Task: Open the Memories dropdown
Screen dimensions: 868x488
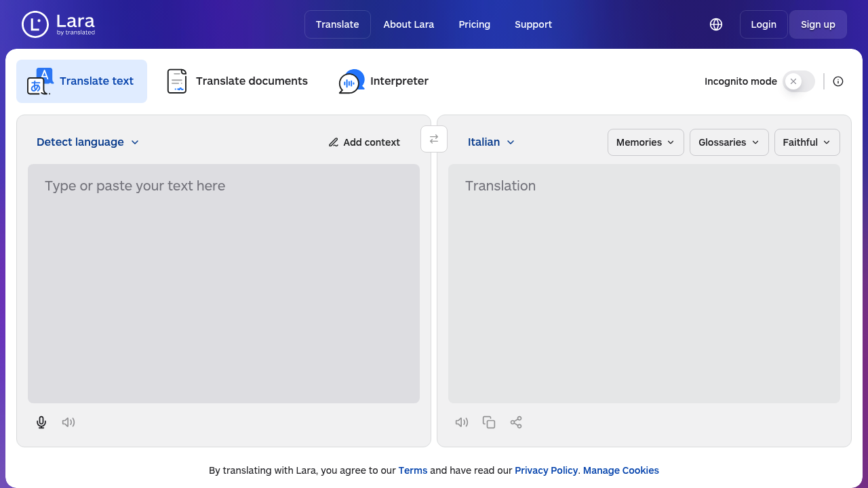Action: [646, 142]
